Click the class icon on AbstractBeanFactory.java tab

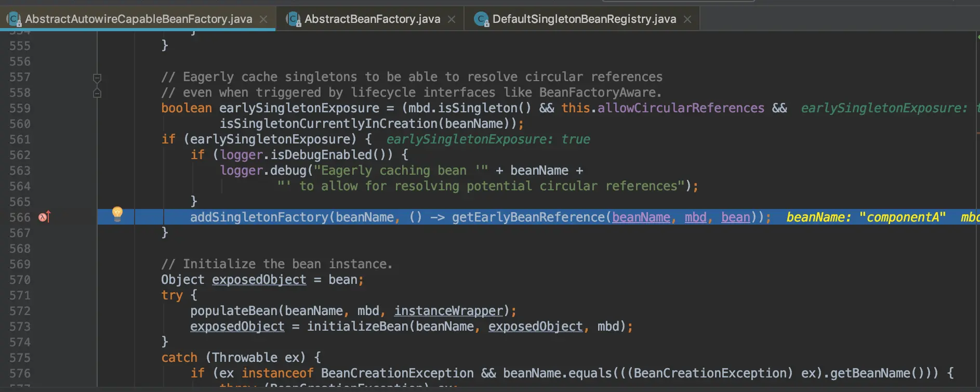294,19
